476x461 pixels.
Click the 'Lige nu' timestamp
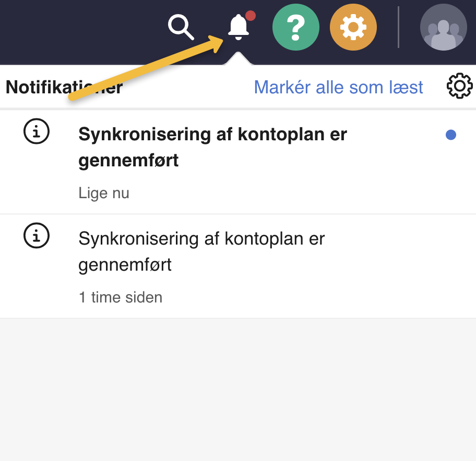pos(104,193)
